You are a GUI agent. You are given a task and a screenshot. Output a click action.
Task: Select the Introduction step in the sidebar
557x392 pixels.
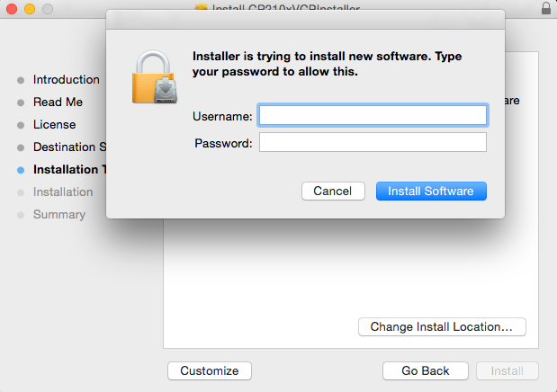point(66,79)
